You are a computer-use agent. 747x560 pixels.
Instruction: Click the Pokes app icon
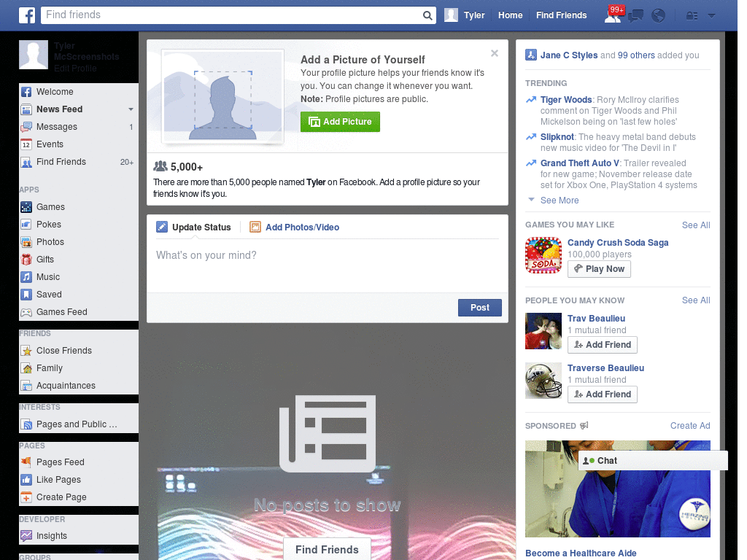[26, 225]
